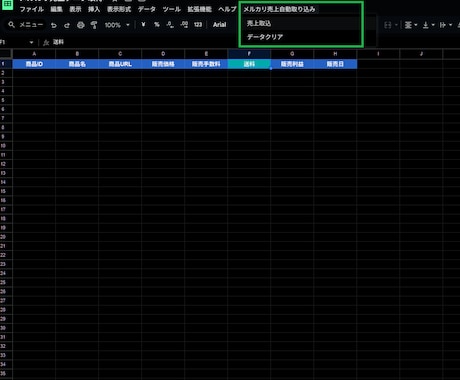Select the 販売利益 header cell

coord(292,64)
